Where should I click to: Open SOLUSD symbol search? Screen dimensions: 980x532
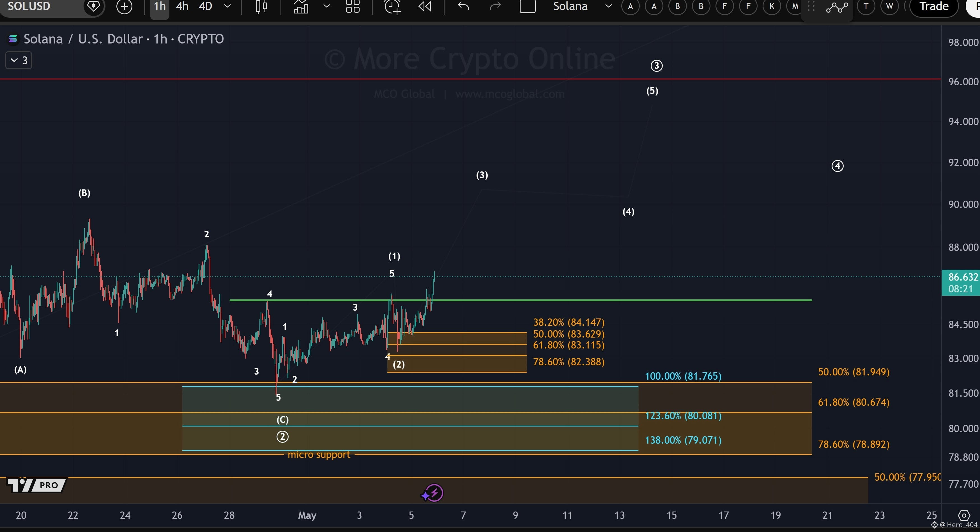pos(29,6)
